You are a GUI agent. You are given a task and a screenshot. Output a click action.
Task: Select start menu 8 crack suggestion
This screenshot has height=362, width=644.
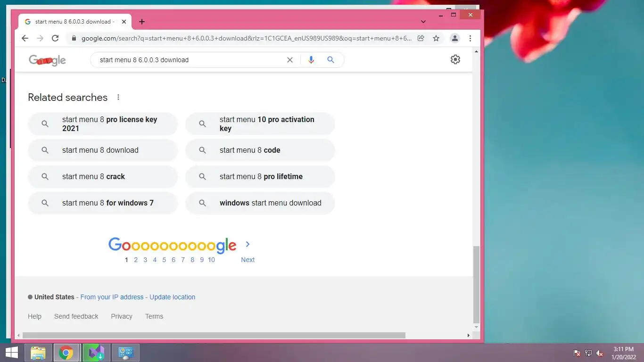point(103,177)
